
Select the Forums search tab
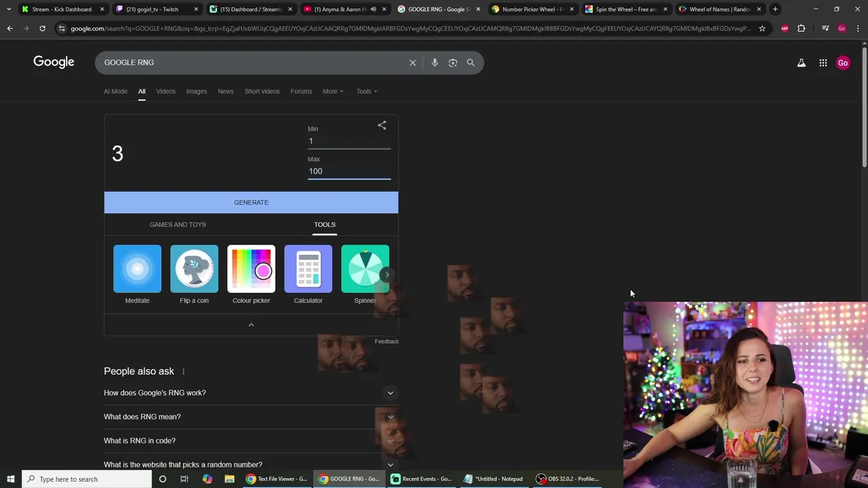pos(301,91)
